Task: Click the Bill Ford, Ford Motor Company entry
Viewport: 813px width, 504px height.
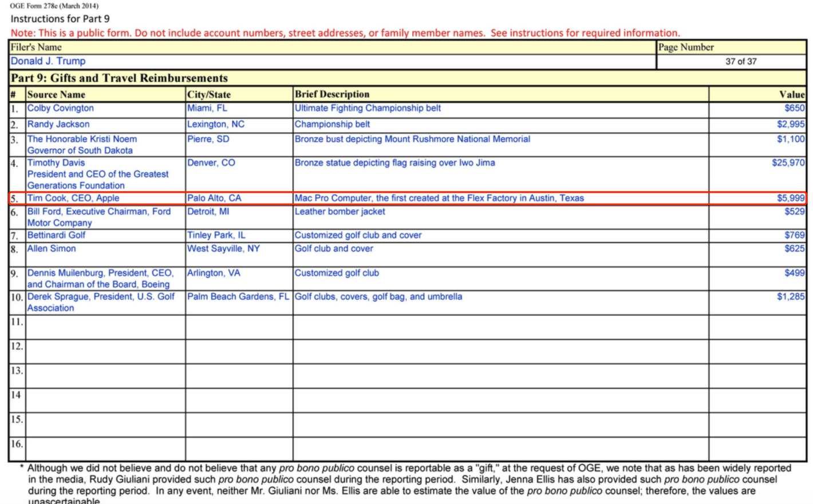Action: tap(99, 217)
